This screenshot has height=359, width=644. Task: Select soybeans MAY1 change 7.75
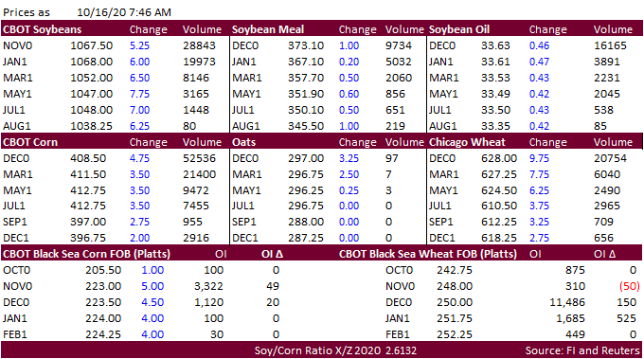(139, 94)
